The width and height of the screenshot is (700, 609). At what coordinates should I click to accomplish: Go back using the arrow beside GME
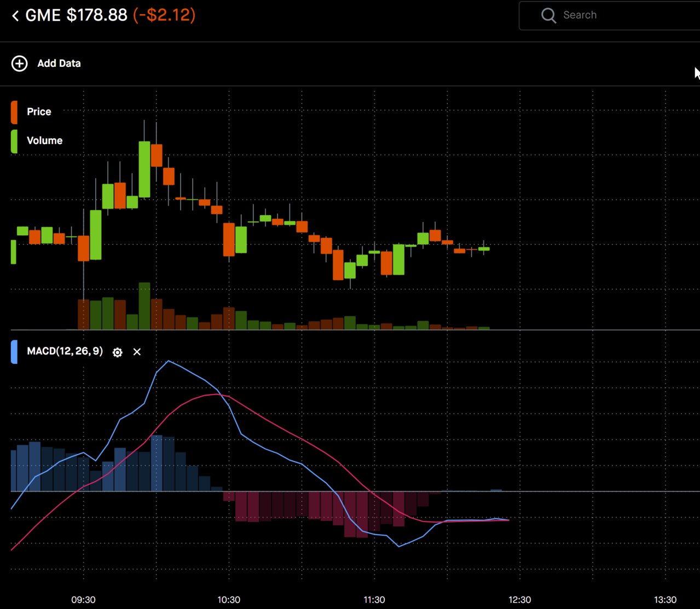(15, 16)
